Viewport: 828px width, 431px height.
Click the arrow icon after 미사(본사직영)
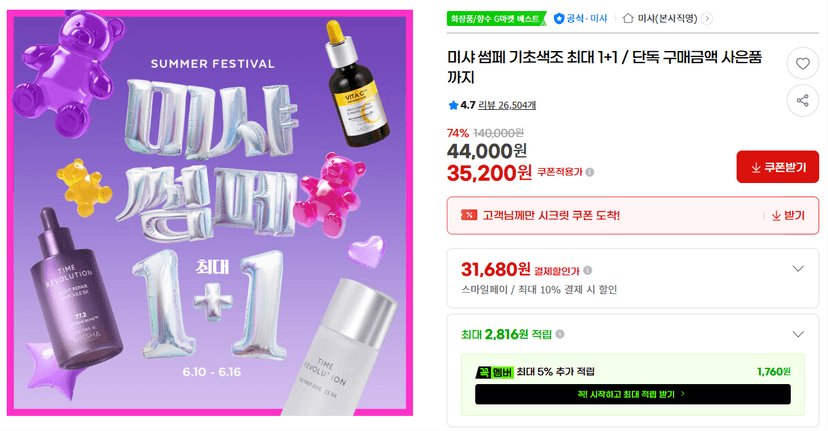tap(707, 18)
